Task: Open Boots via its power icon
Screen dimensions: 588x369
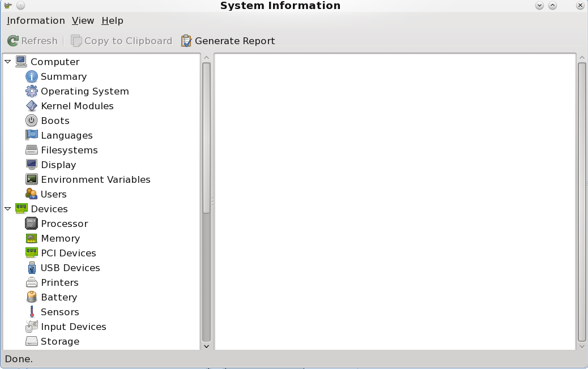Action: pos(32,121)
